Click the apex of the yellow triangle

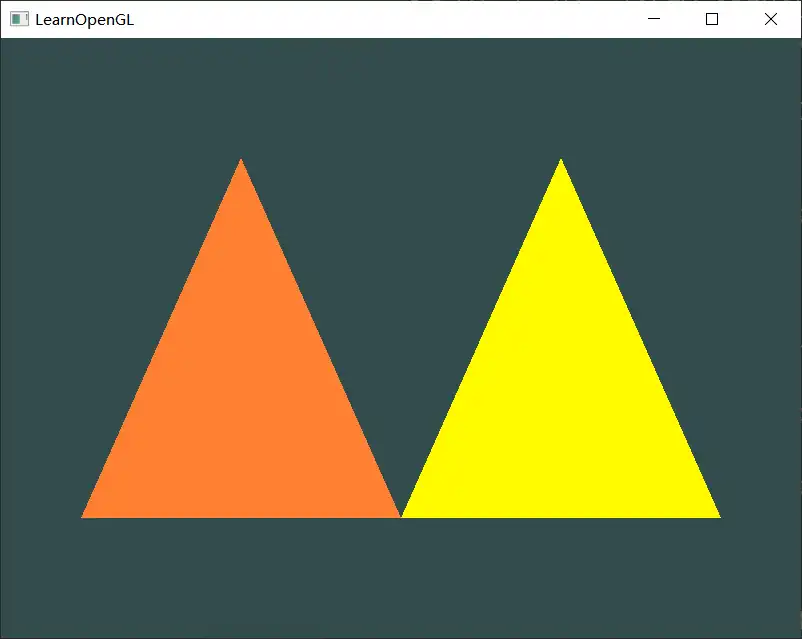(x=560, y=165)
